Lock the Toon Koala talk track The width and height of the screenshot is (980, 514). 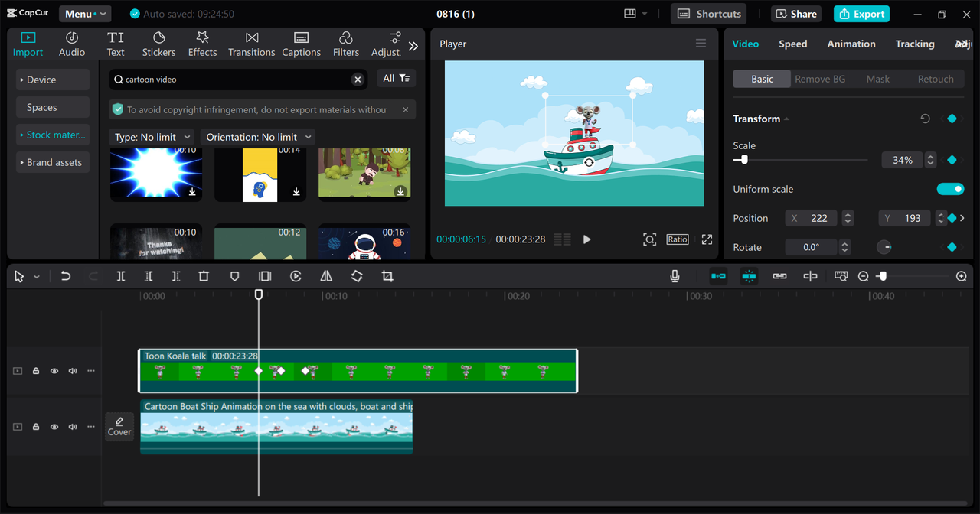pos(36,371)
